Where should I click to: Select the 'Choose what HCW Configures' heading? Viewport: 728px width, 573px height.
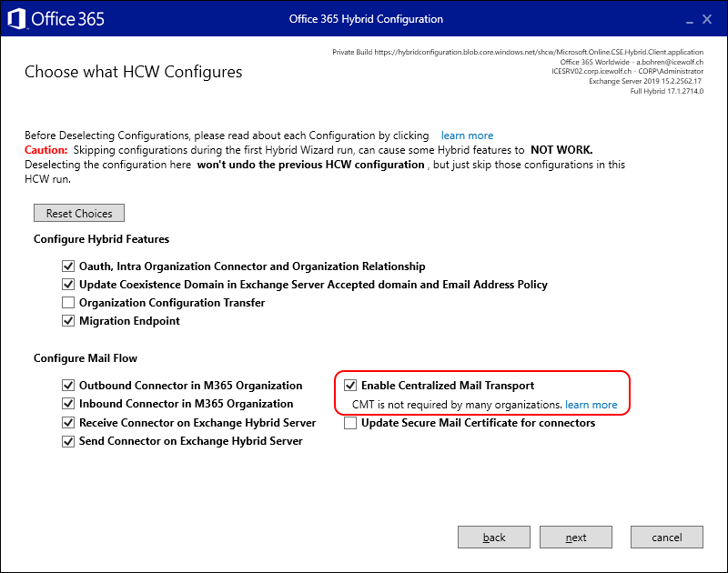click(133, 72)
